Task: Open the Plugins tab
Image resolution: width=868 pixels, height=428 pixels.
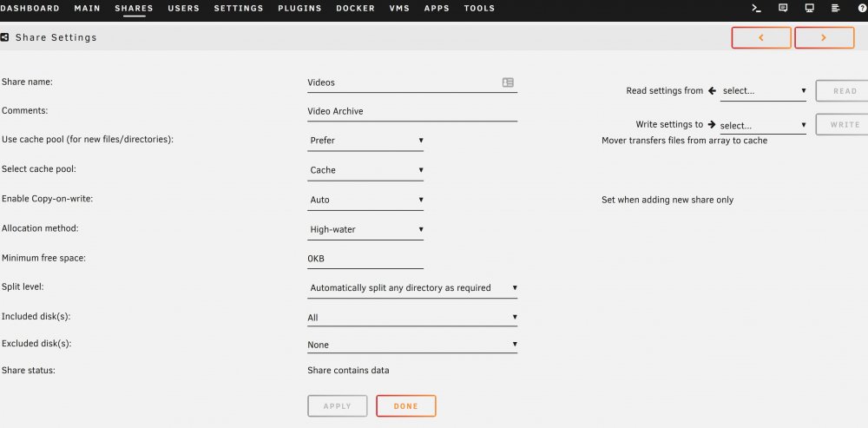Action: click(x=299, y=9)
